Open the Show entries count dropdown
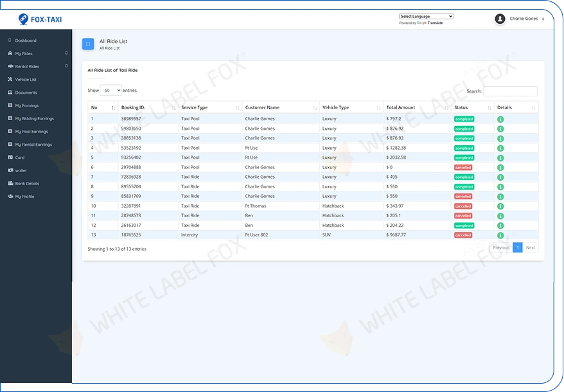 (110, 91)
